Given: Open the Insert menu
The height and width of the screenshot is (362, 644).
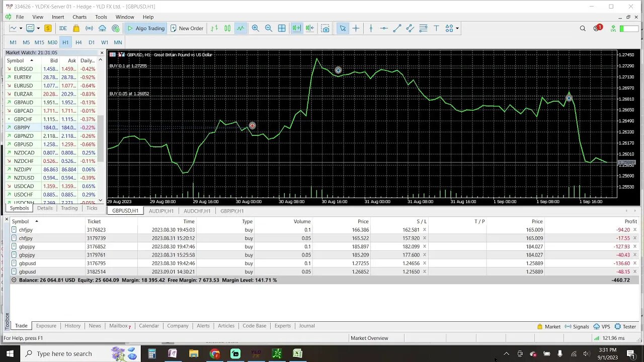Looking at the screenshot, I should point(58,17).
